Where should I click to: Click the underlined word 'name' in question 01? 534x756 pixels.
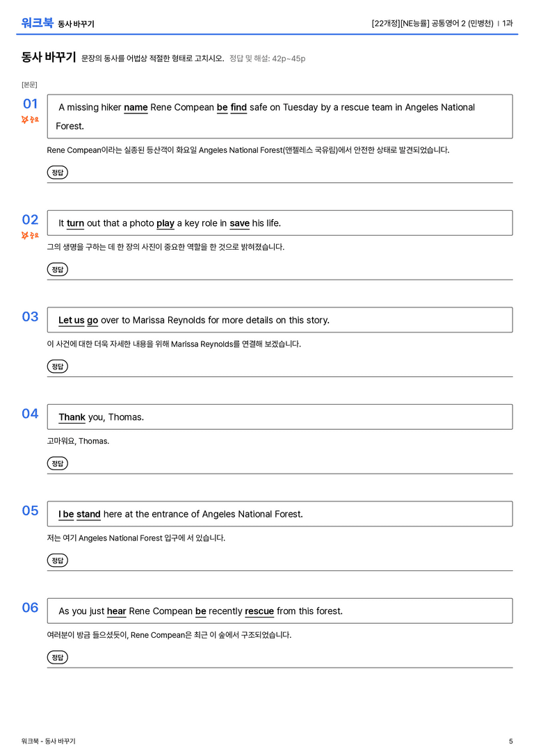pos(136,108)
